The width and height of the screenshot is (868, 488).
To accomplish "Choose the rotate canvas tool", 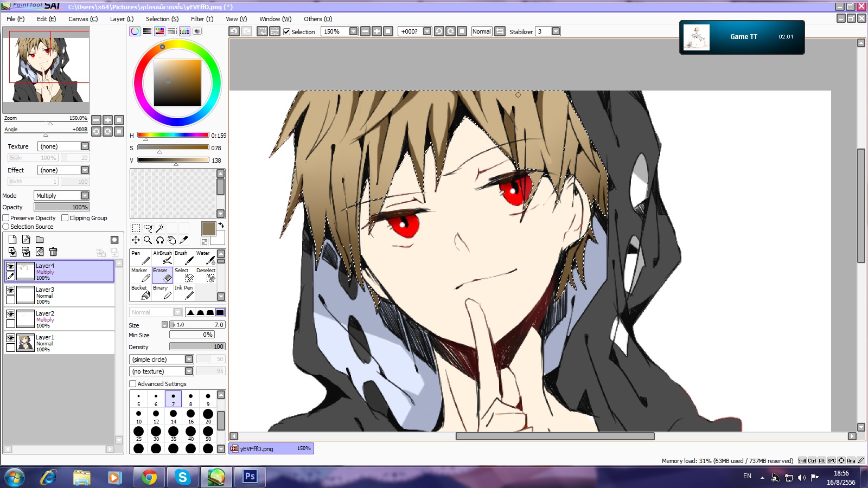I will [x=159, y=240].
